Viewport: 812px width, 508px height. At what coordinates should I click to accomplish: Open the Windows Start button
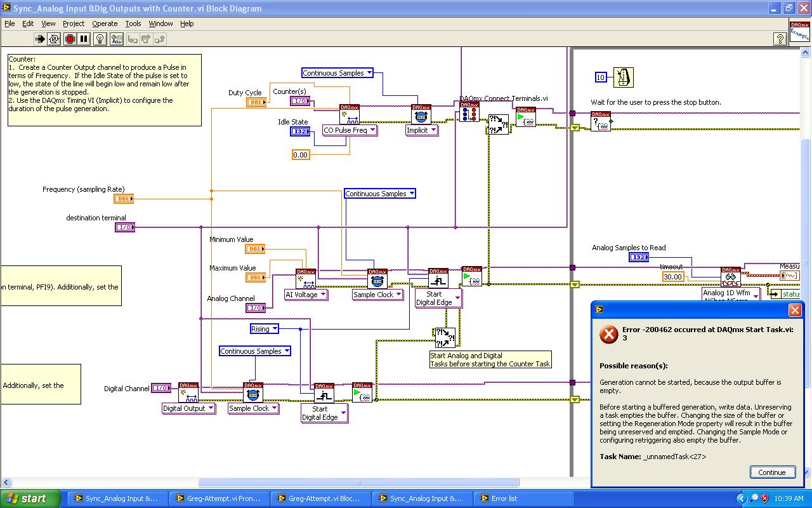click(x=30, y=498)
